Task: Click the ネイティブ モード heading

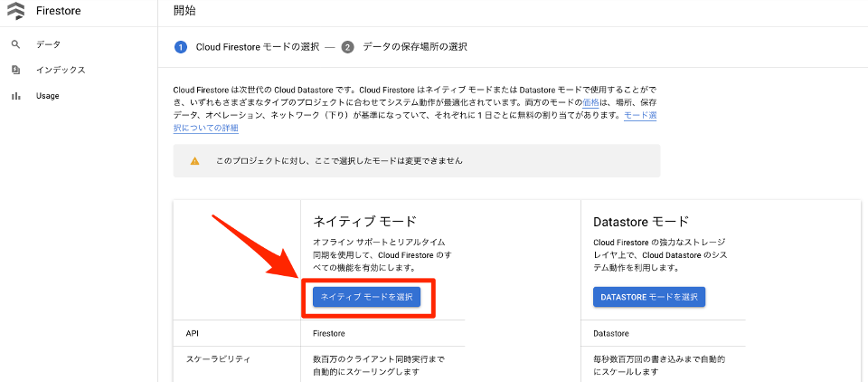Action: [x=364, y=221]
